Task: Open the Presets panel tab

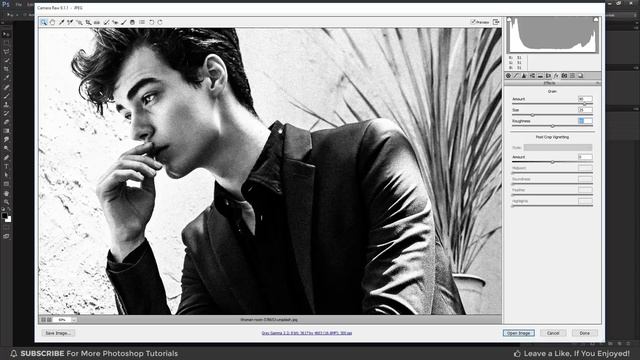Action: [x=572, y=76]
